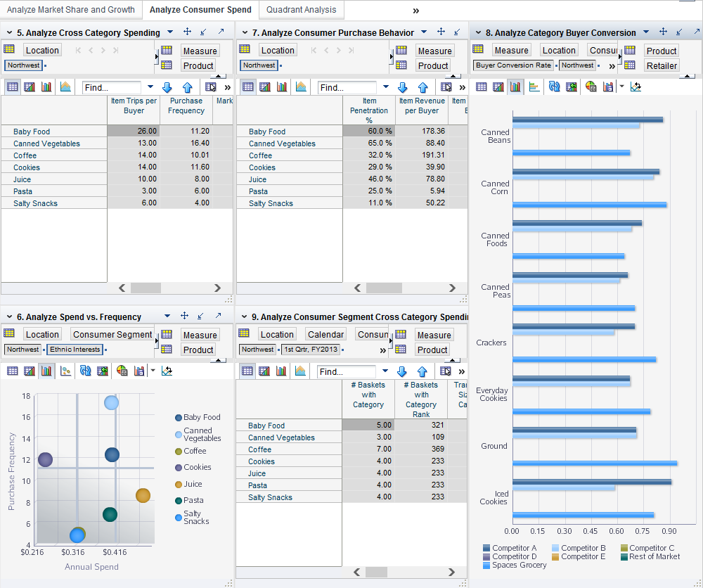Image resolution: width=703 pixels, height=588 pixels.
Task: Click the column selector icon in panel 5
Action: 210,87
